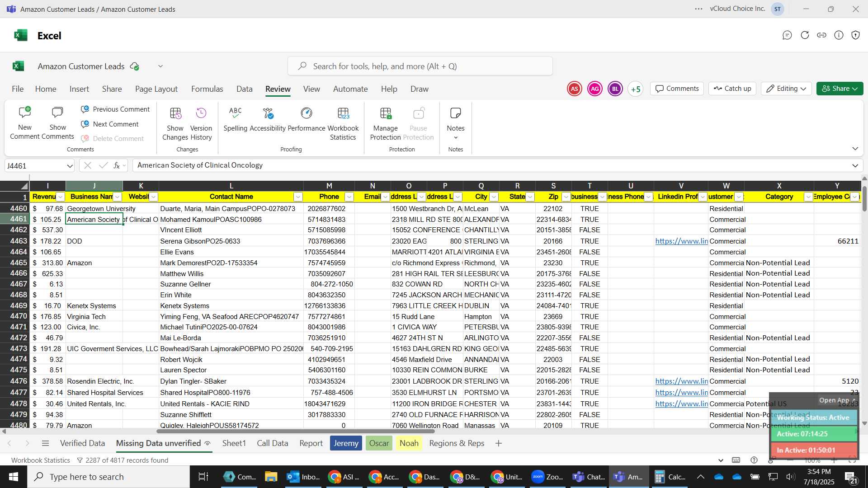Run Spelling check
The width and height of the screenshot is (868, 488).
[x=236, y=120]
